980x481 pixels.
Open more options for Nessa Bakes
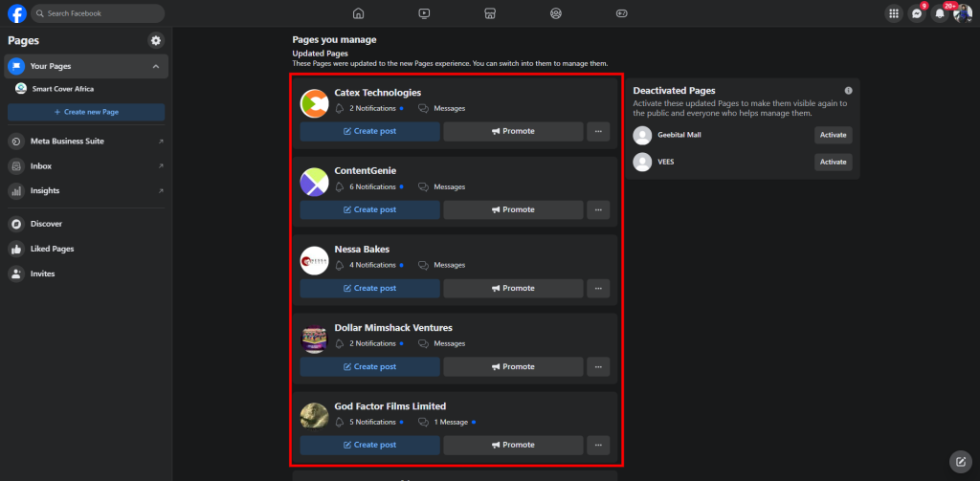tap(598, 288)
